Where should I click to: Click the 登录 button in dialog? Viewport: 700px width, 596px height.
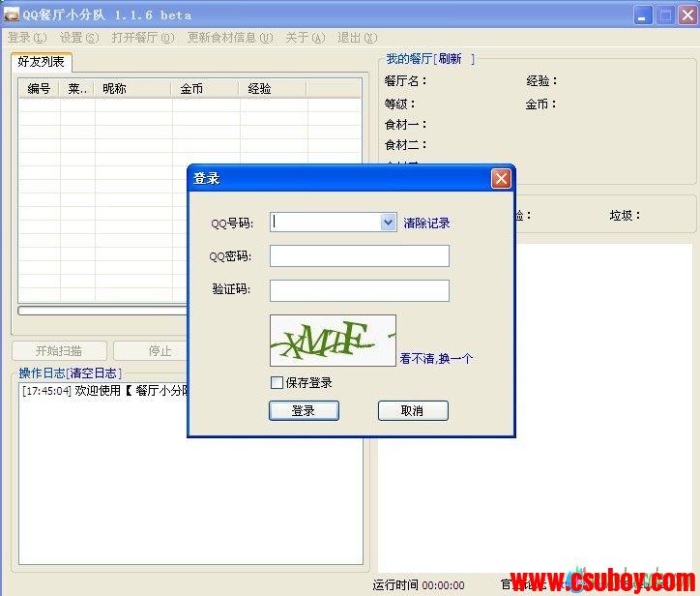pos(304,410)
